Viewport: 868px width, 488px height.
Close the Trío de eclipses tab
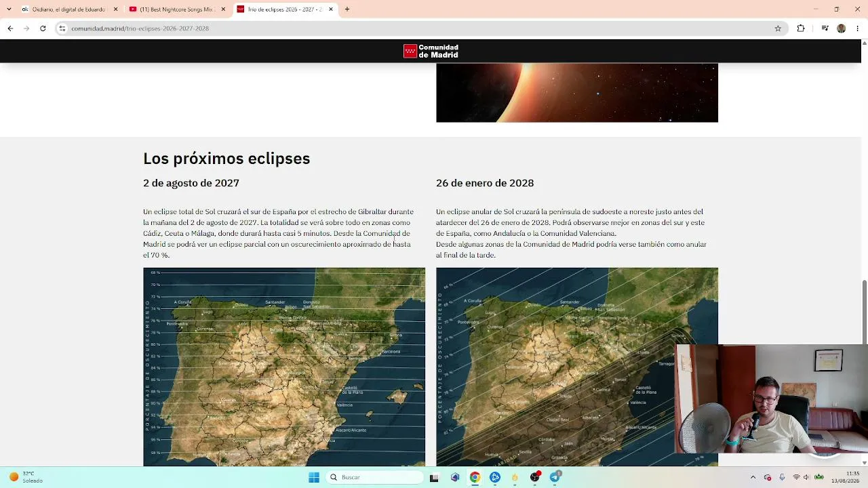click(331, 9)
